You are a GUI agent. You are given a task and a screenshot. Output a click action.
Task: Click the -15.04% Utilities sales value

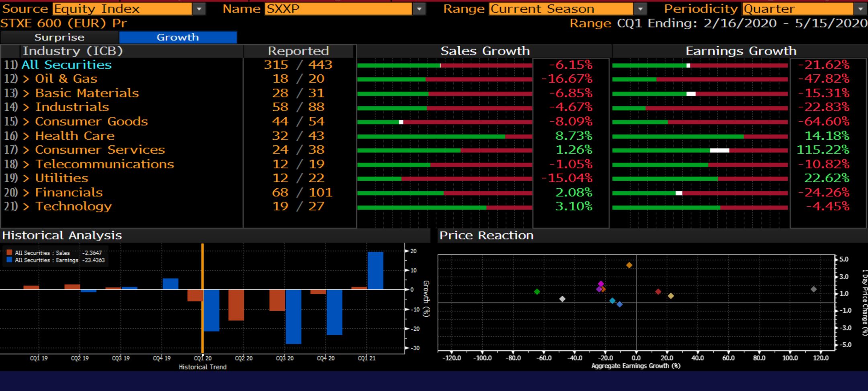567,178
